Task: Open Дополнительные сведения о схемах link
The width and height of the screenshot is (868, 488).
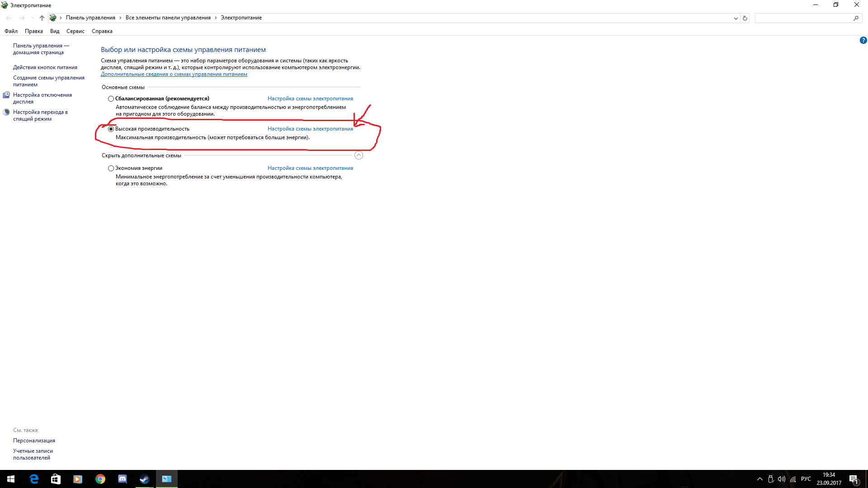Action: (x=174, y=74)
